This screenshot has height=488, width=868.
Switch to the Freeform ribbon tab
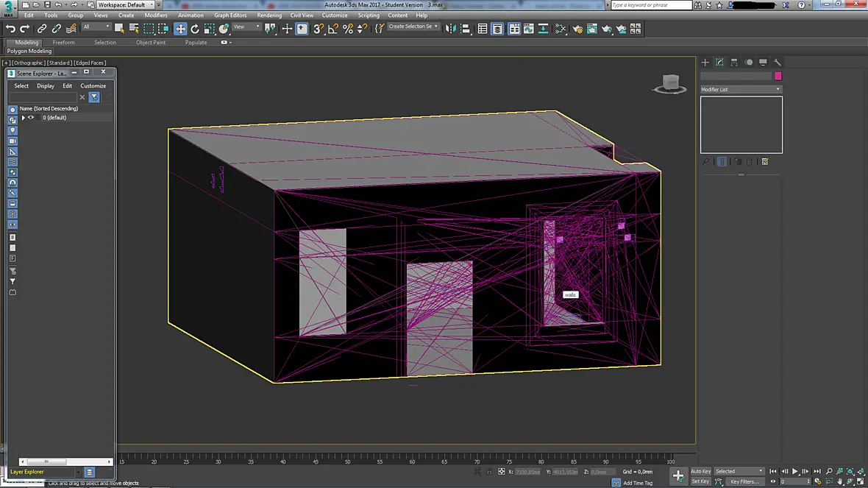click(64, 42)
